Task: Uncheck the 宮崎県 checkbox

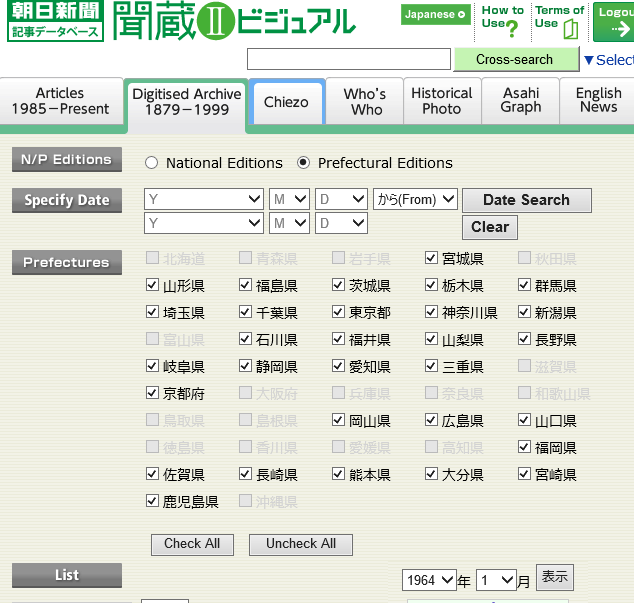Action: click(524, 473)
